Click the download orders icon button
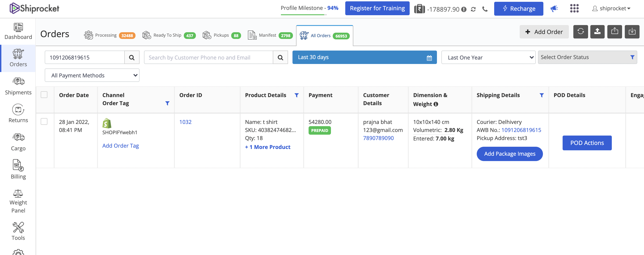The width and height of the screenshot is (644, 255). point(632,32)
